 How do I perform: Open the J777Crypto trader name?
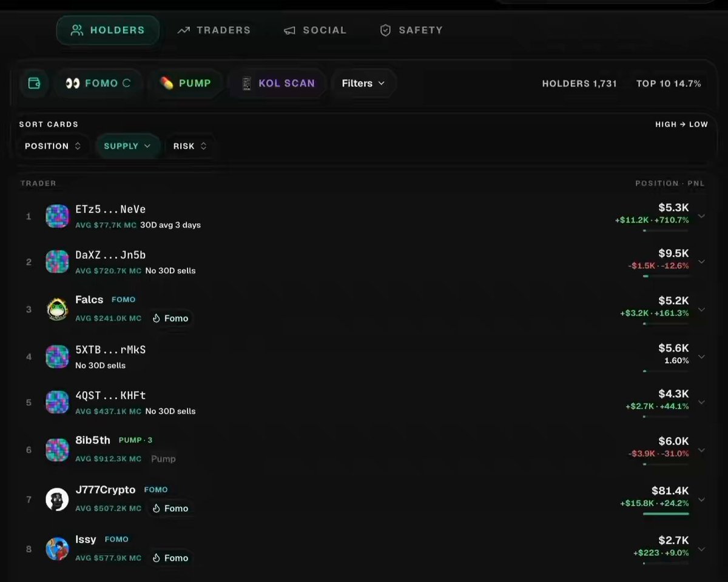[106, 490]
